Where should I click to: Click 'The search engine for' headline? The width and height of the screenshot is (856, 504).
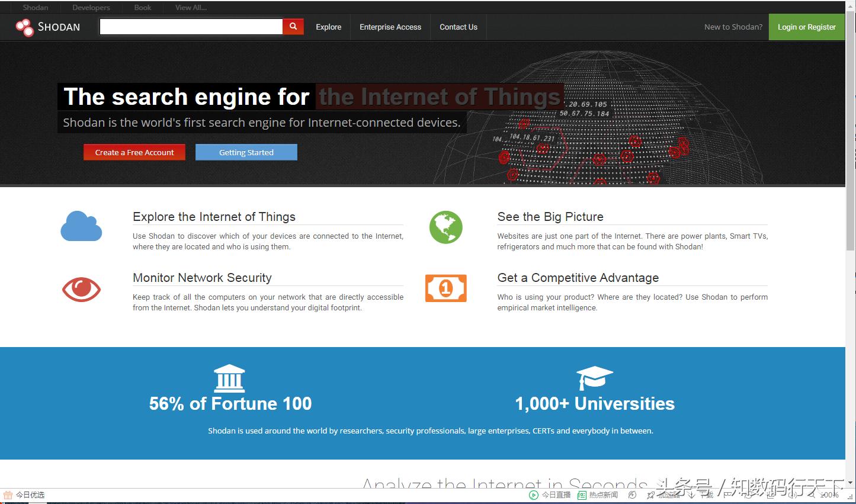(x=187, y=97)
